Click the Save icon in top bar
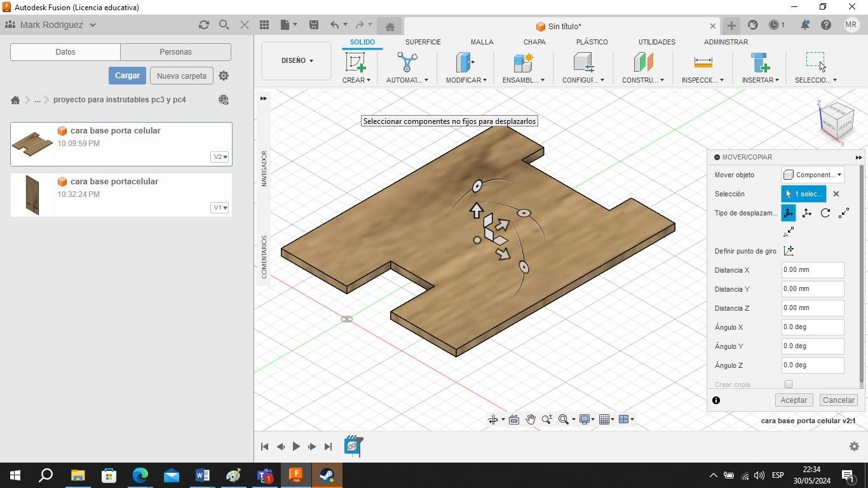868x488 pixels. pos(314,25)
